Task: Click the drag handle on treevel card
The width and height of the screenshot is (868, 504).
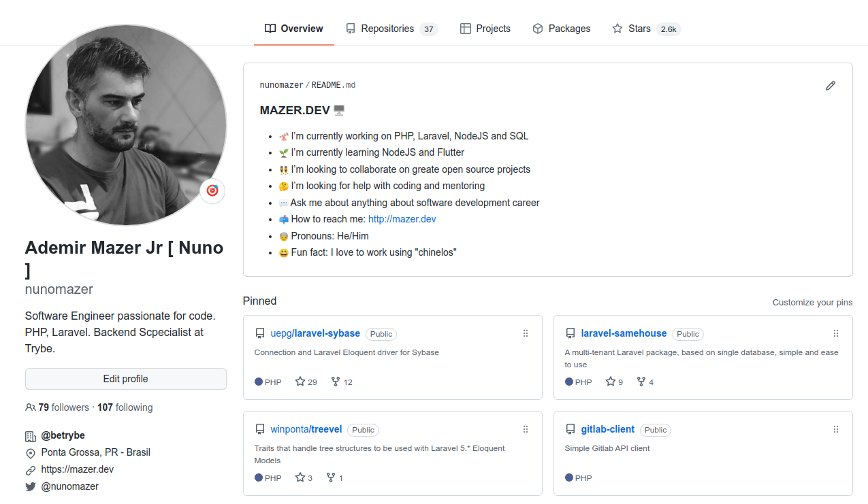Action: [526, 429]
